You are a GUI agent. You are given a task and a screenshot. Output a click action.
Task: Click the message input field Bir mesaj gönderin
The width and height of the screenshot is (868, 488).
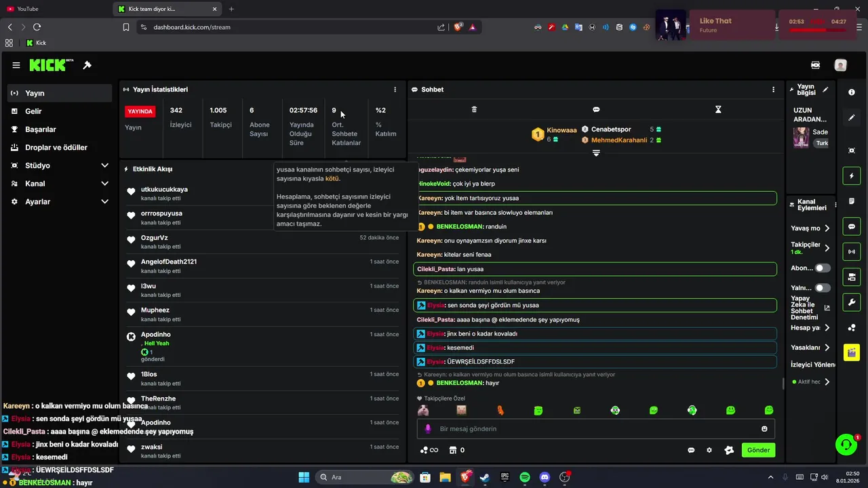[596, 429]
